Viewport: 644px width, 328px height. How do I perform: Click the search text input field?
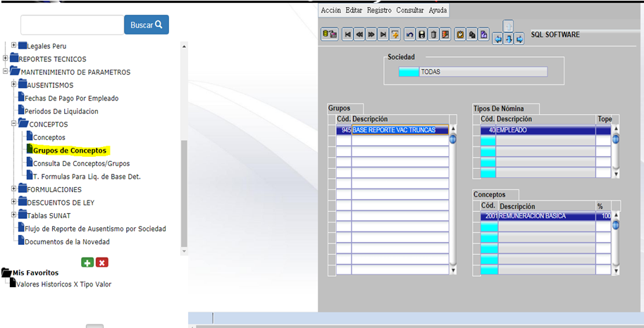click(x=72, y=25)
